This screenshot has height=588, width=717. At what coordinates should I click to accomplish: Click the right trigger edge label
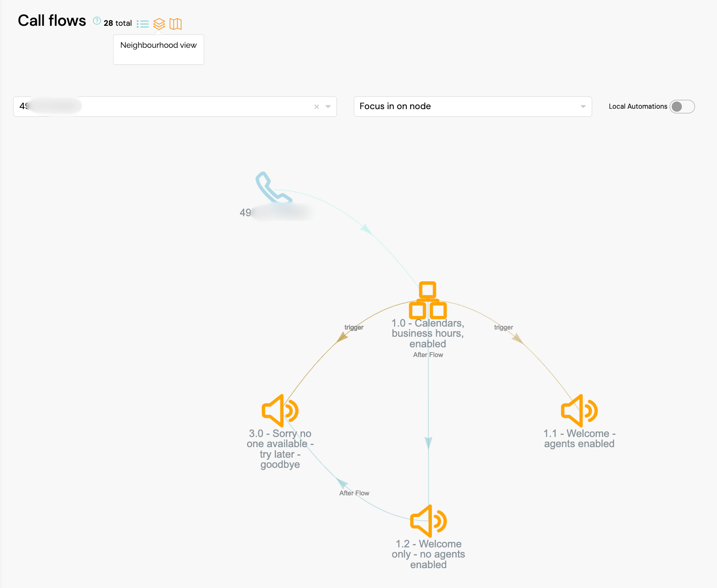503,327
